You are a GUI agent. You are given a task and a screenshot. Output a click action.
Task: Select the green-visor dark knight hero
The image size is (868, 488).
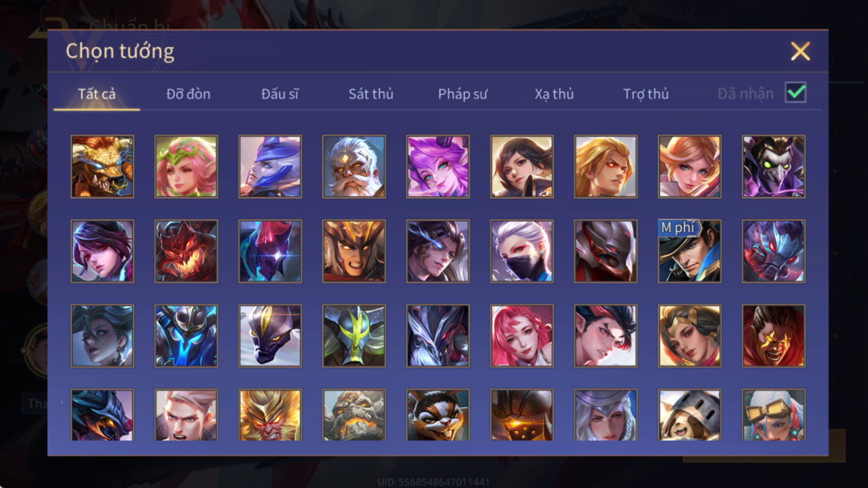click(x=354, y=336)
